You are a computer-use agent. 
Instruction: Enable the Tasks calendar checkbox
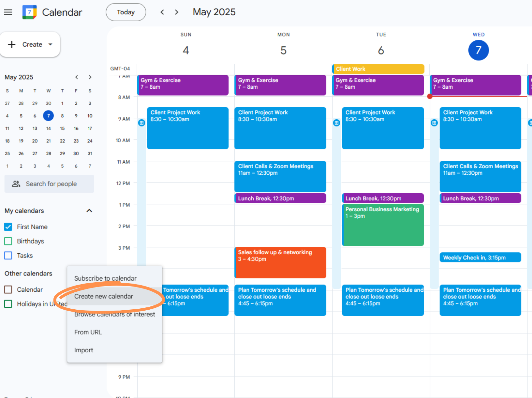point(8,255)
